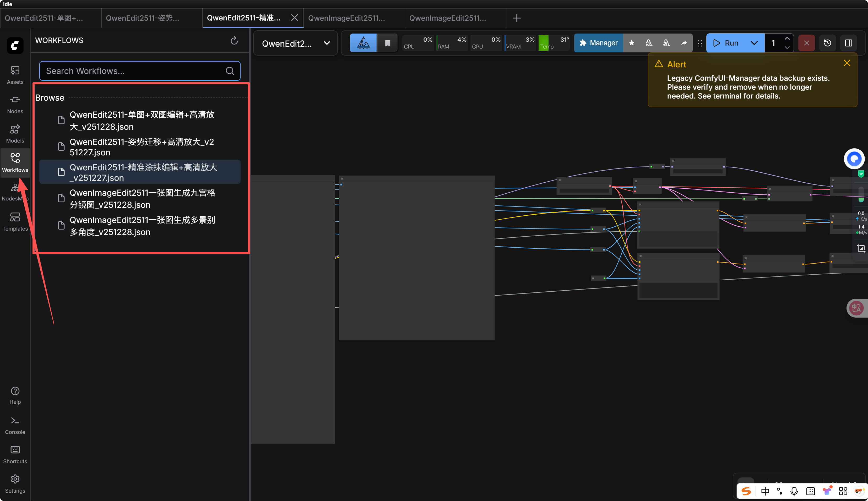The height and width of the screenshot is (501, 868).
Task: Open the Models sidebar panel
Action: pyautogui.click(x=15, y=133)
